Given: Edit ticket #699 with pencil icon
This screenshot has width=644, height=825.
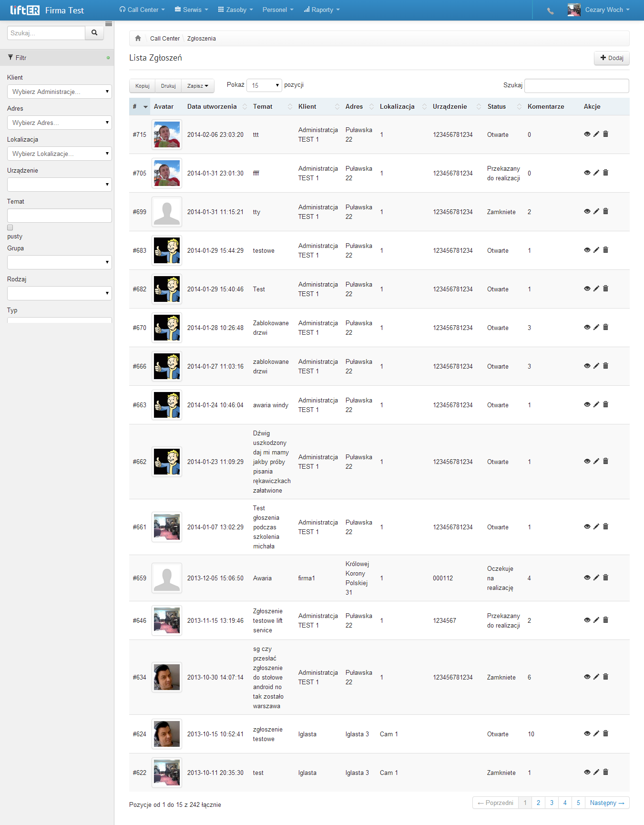Looking at the screenshot, I should point(596,211).
